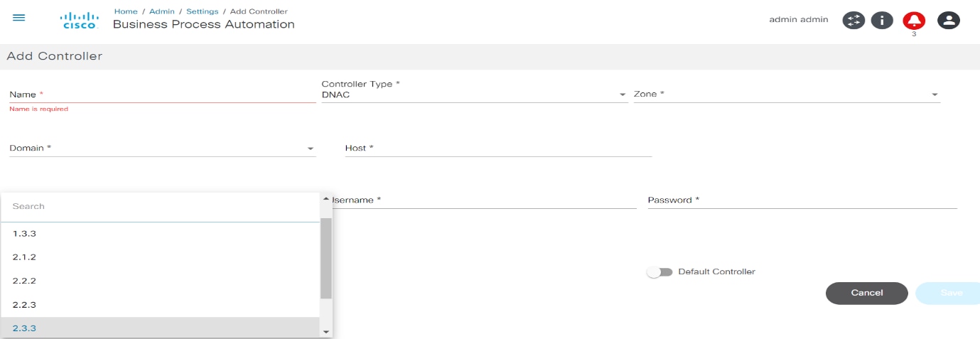Navigate to Settings breadcrumb link

[202, 11]
